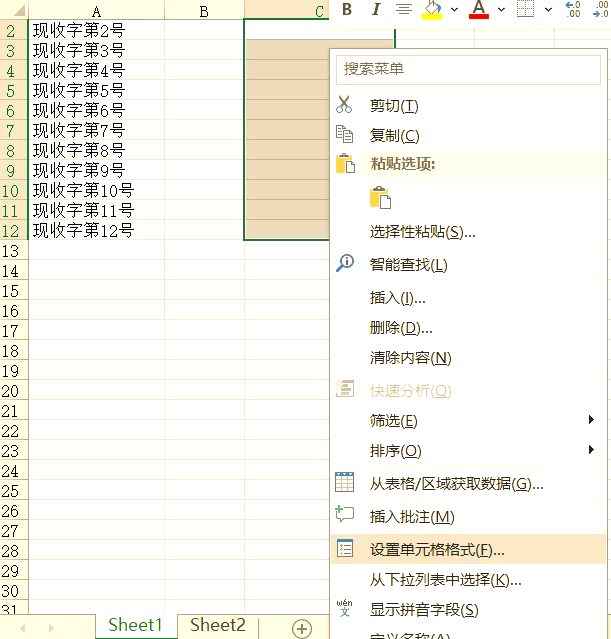Choose Smart Lookup (智能查找)
The width and height of the screenshot is (611, 639).
point(468,265)
